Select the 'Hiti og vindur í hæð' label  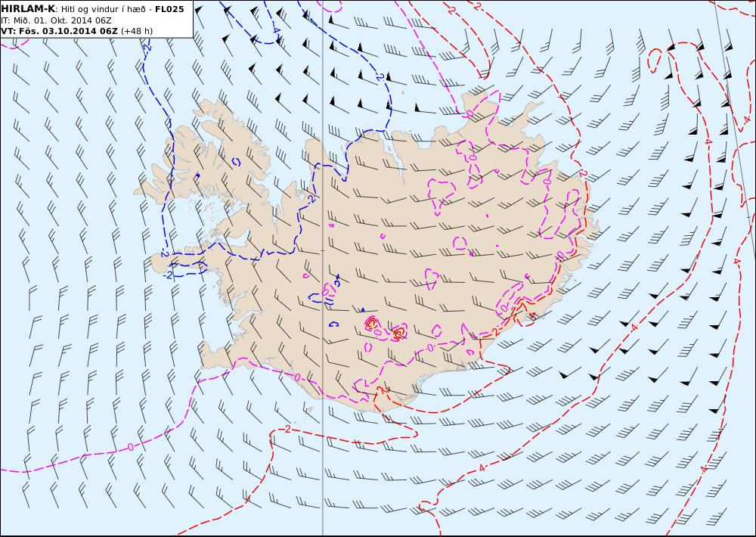coord(102,9)
